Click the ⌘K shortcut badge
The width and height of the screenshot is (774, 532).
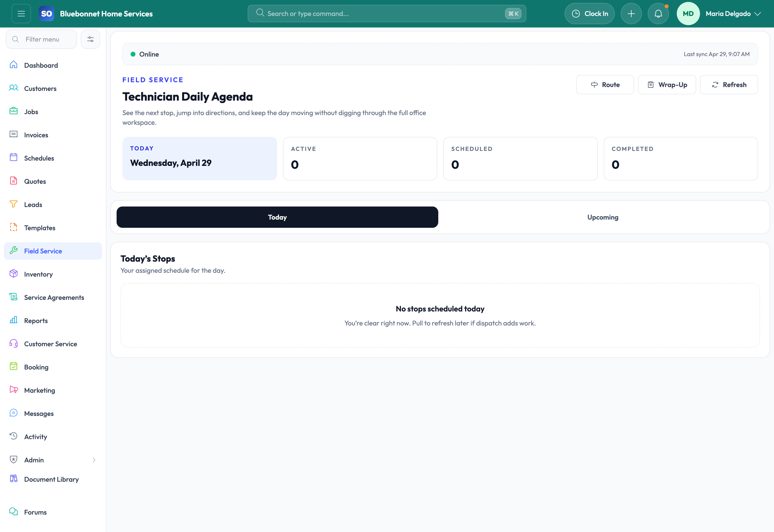[x=513, y=14]
